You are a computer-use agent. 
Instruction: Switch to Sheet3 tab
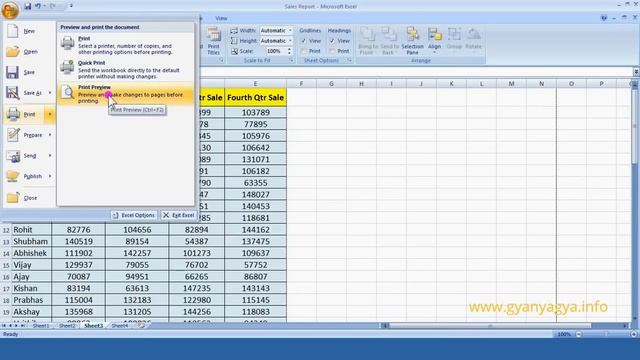tap(93, 326)
